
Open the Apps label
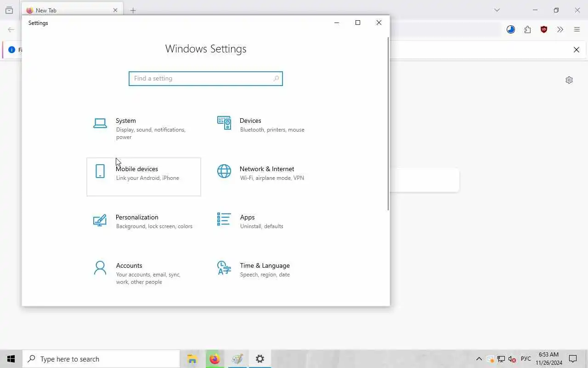point(247,217)
